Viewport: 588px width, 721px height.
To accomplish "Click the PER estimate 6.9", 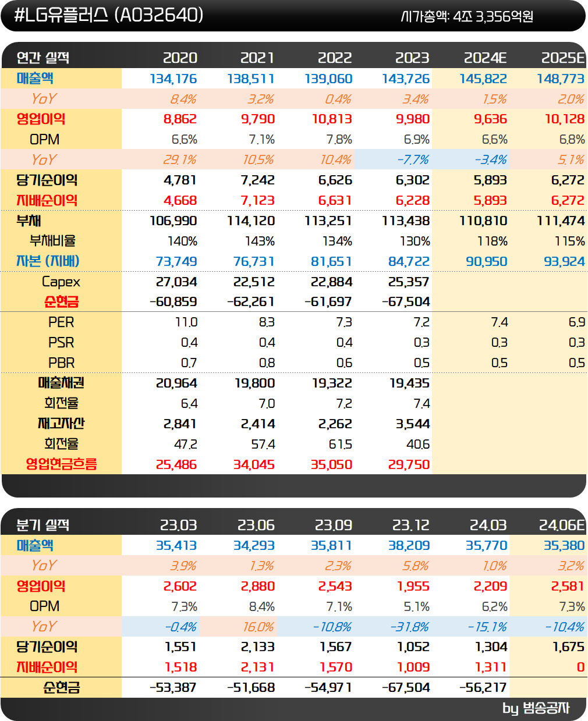I will click(577, 322).
